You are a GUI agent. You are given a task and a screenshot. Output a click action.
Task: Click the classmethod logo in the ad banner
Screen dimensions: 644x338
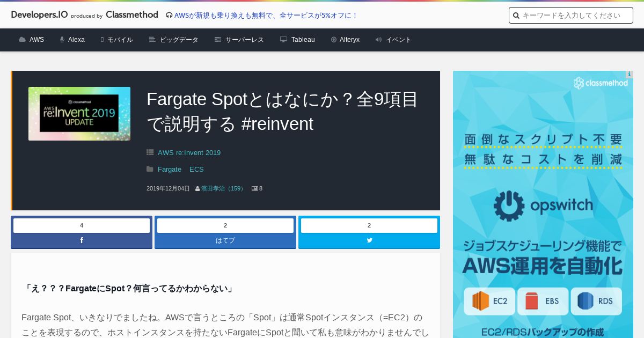click(601, 83)
